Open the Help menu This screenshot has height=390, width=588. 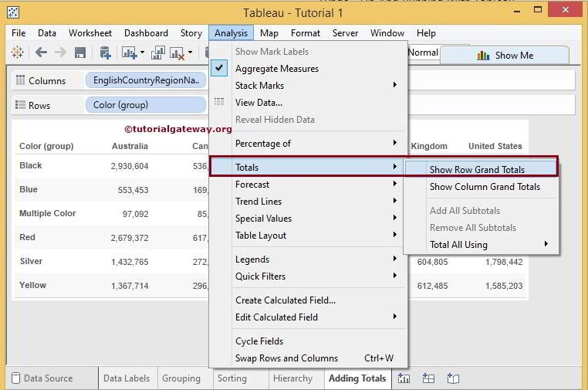click(x=426, y=33)
